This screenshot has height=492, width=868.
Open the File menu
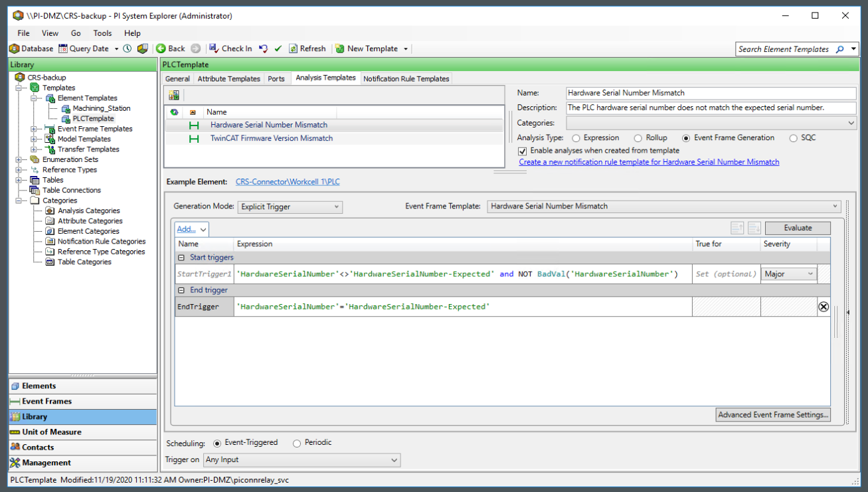point(23,33)
